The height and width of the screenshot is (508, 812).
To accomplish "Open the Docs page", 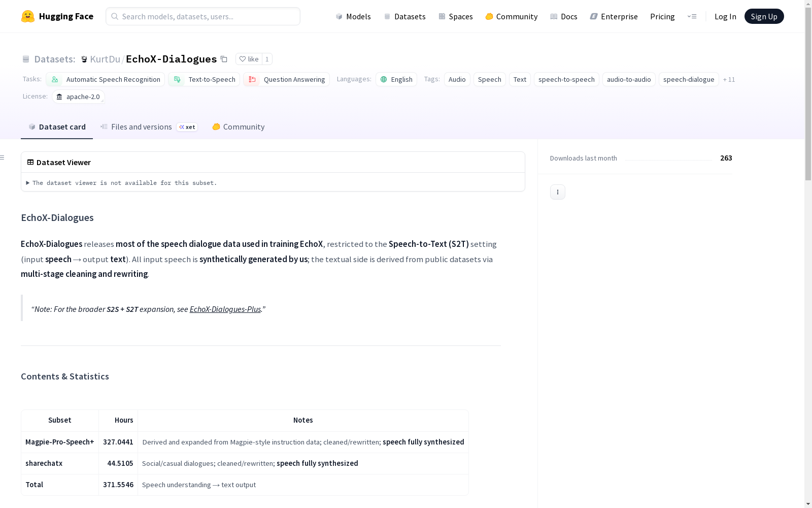I will pos(564,16).
